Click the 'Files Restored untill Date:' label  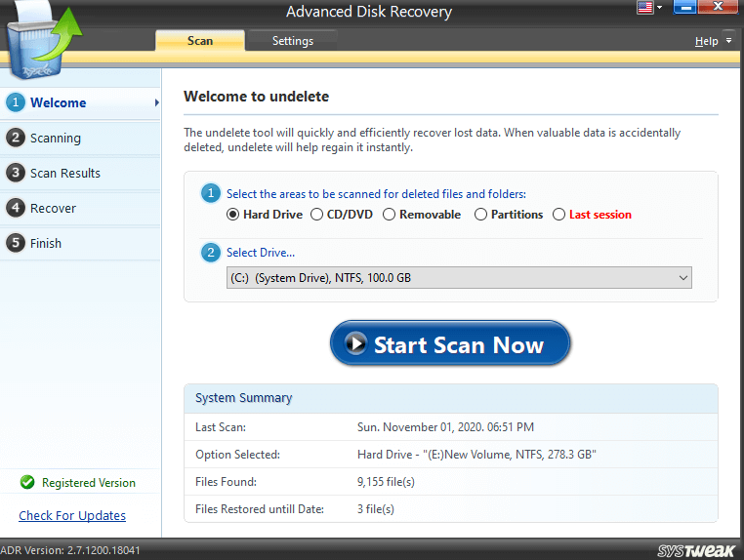(x=260, y=509)
